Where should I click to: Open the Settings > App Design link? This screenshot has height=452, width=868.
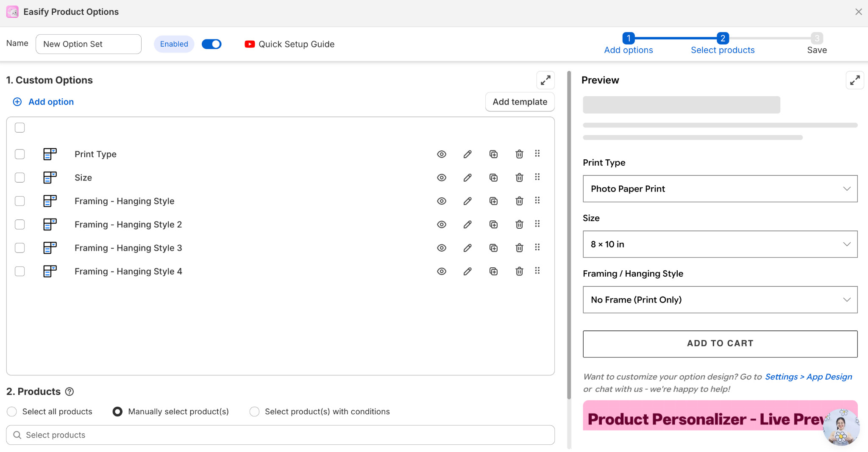808,377
